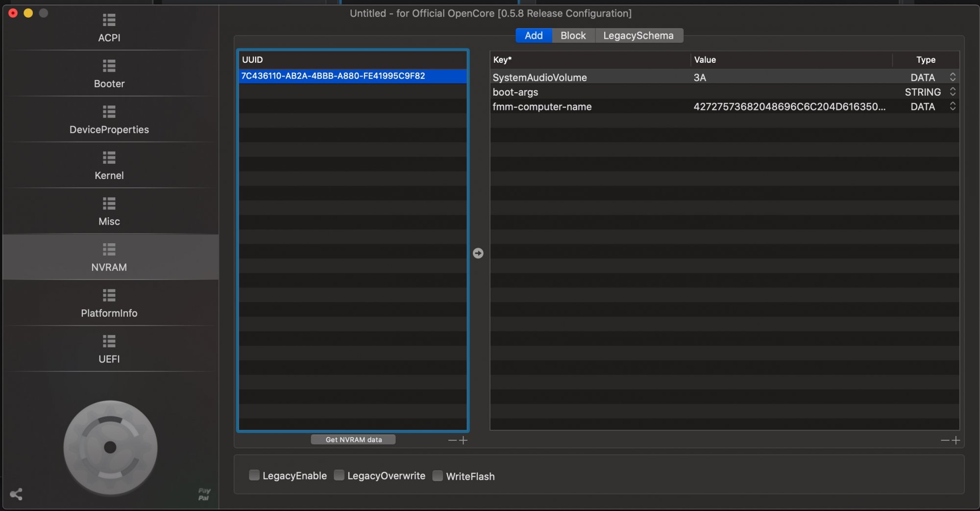980x511 pixels.
Task: Select UUID 7C436110-AB2A-4BBB-A880-FE41995C9F82
Action: [x=353, y=76]
